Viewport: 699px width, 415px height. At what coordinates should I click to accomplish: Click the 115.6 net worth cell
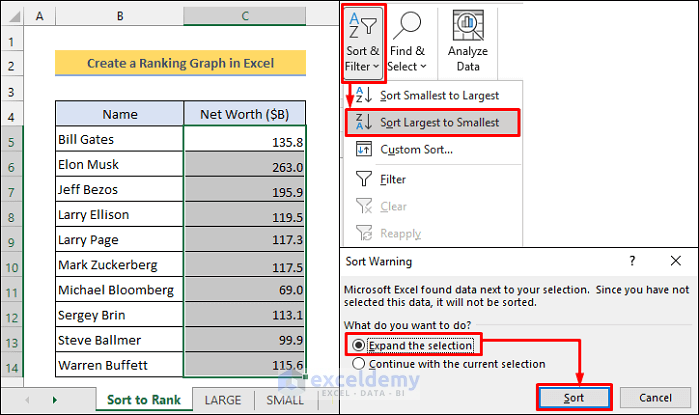pyautogui.click(x=245, y=365)
